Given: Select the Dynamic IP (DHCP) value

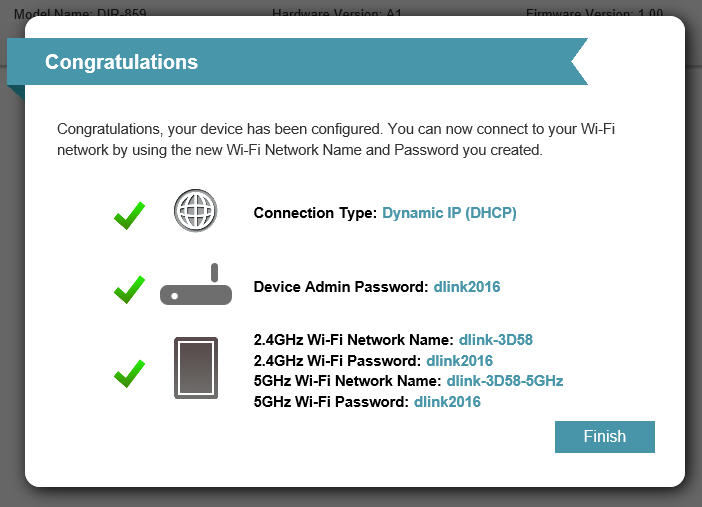Looking at the screenshot, I should click(x=449, y=213).
